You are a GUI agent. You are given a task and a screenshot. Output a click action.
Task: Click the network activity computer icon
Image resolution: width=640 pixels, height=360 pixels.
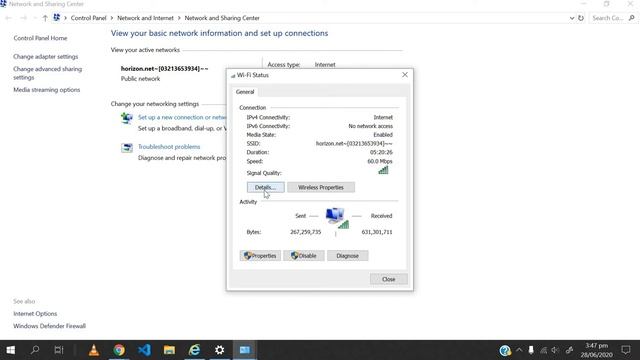click(x=337, y=218)
